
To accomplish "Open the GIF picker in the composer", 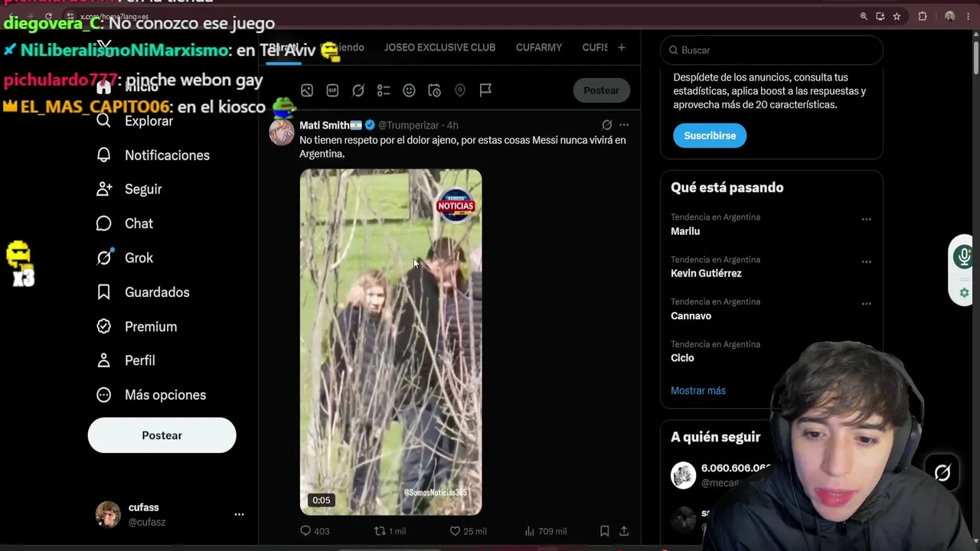I will pos(332,90).
